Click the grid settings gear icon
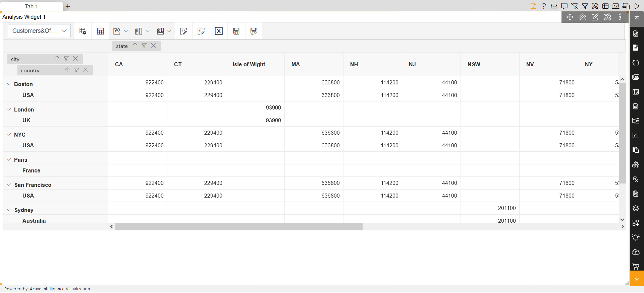 (83, 31)
